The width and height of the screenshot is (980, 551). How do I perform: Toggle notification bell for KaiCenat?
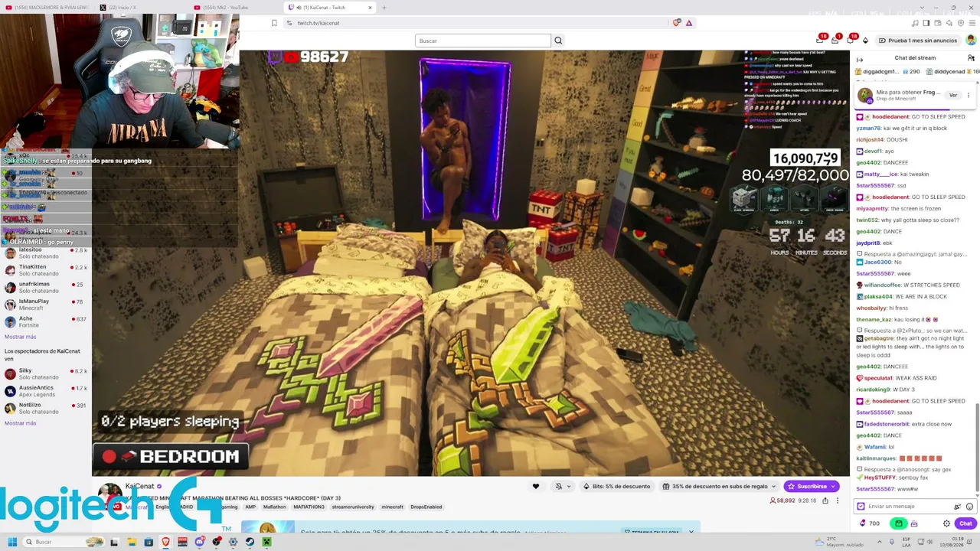point(559,486)
